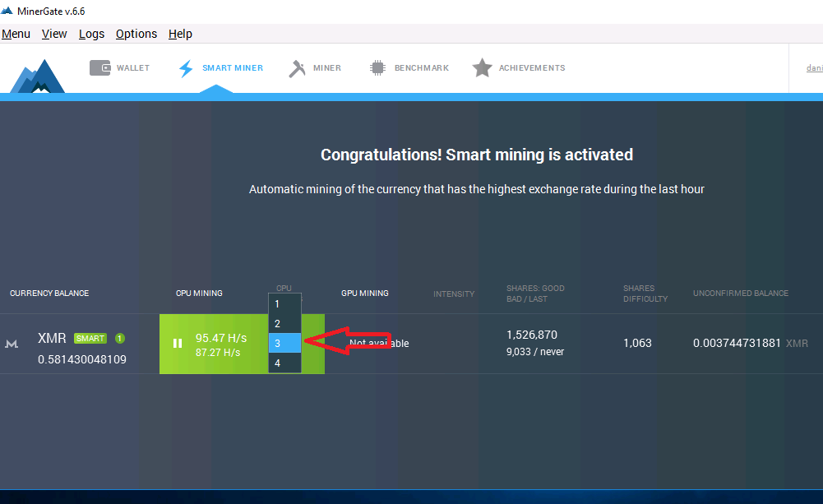Switch to the Wallet tab
823x504 pixels.
133,67
